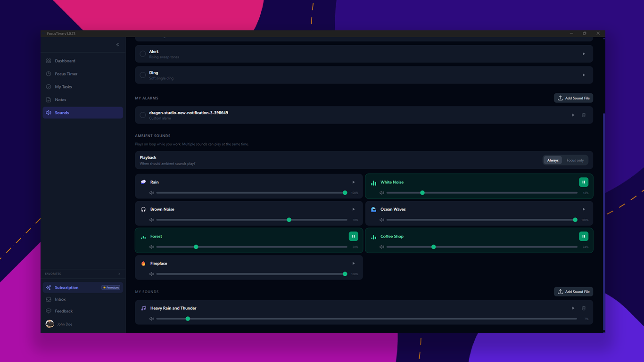Go to Focus Timer page
This screenshot has height=362, width=644.
point(83,74)
